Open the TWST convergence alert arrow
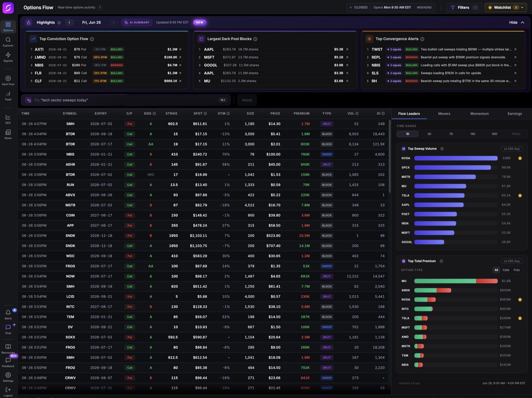 515,50
